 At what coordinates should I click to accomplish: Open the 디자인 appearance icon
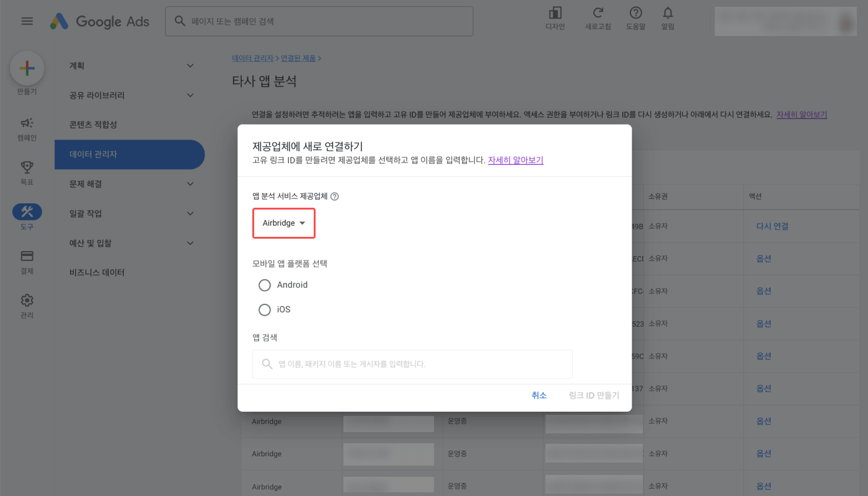pyautogui.click(x=555, y=13)
